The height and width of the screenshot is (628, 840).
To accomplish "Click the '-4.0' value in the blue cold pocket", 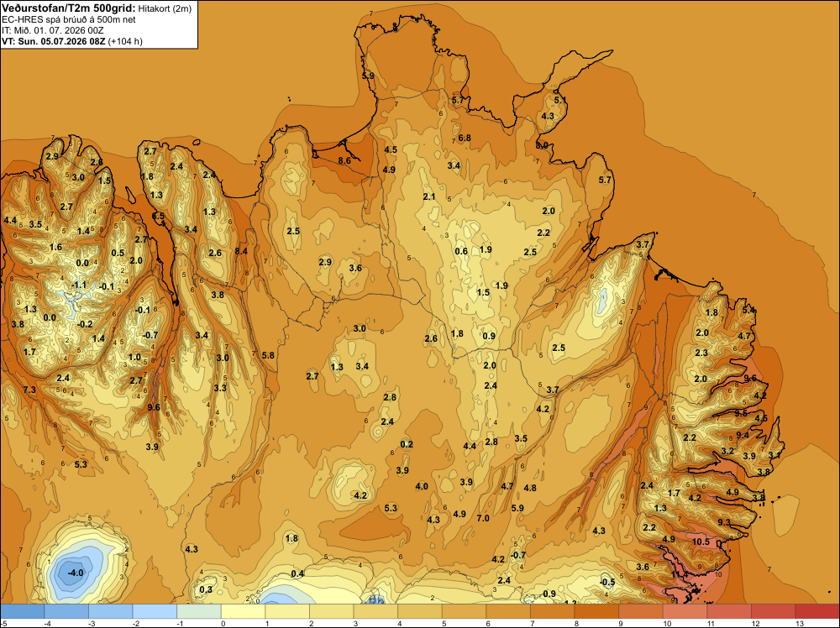I will click(x=76, y=573).
